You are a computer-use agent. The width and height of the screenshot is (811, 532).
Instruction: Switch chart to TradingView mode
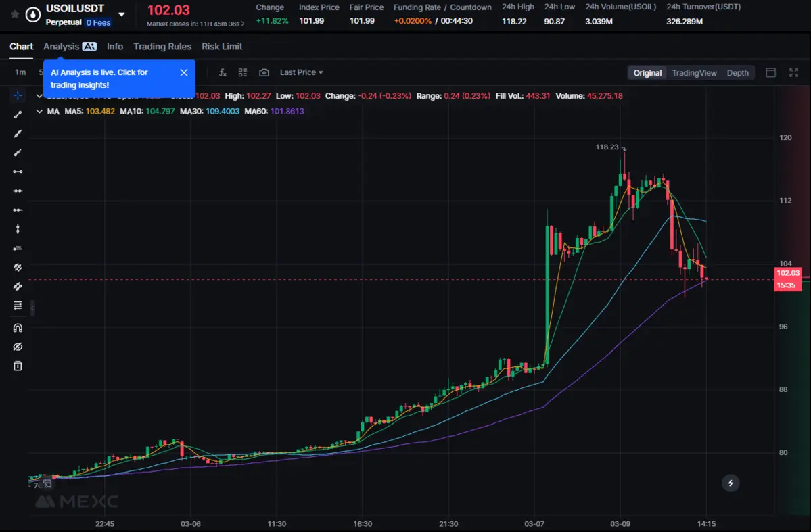coord(694,73)
